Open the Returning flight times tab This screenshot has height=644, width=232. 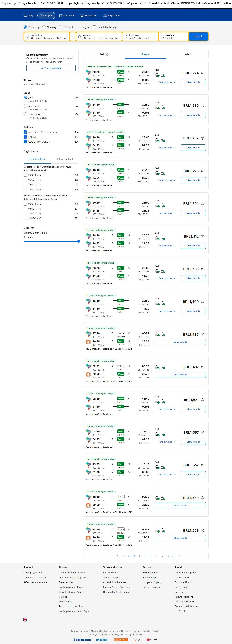tap(65, 159)
